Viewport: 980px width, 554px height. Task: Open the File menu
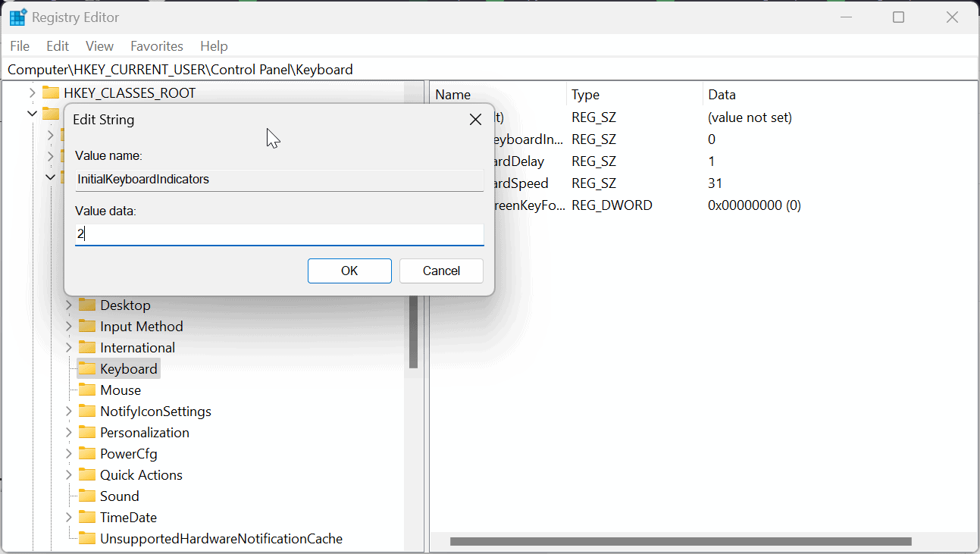20,46
